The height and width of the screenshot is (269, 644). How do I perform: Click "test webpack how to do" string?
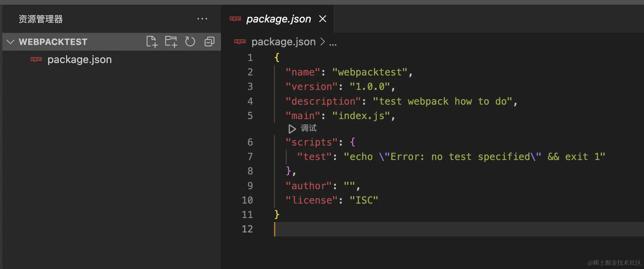pos(443,101)
